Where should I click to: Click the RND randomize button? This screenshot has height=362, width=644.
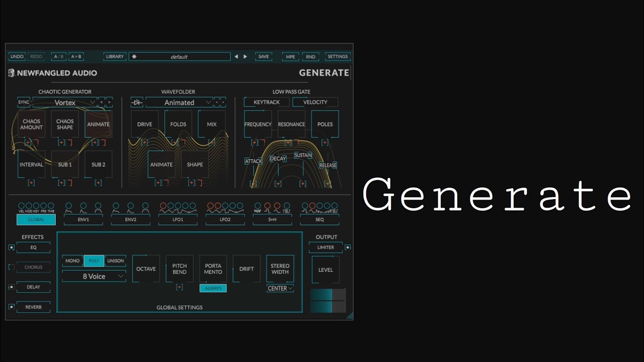[x=311, y=57]
